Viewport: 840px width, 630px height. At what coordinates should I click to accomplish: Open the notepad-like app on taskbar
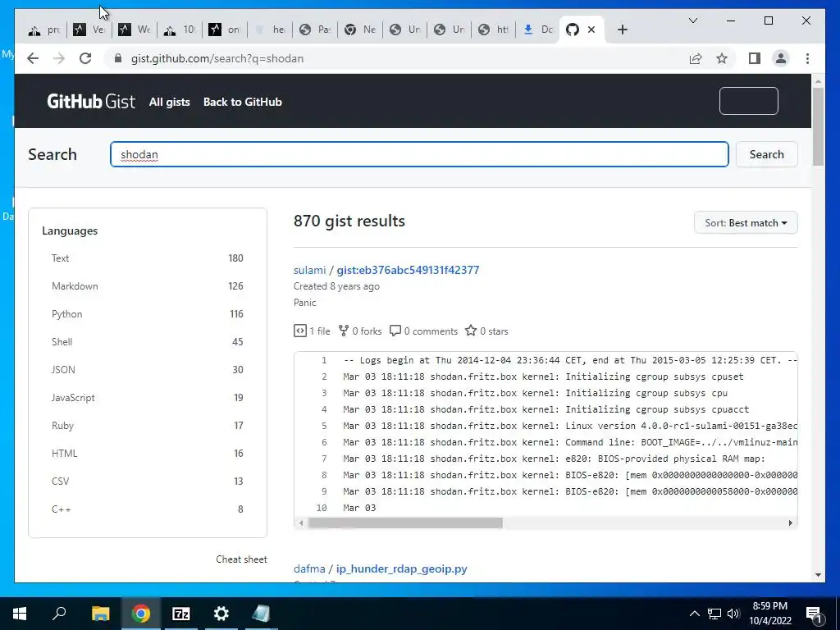261,614
